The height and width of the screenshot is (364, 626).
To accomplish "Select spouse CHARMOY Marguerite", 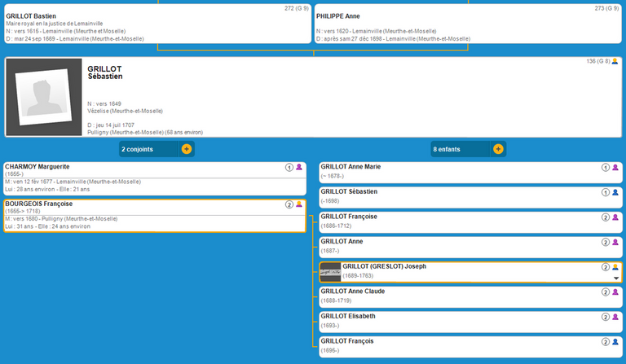I will click(x=37, y=167).
